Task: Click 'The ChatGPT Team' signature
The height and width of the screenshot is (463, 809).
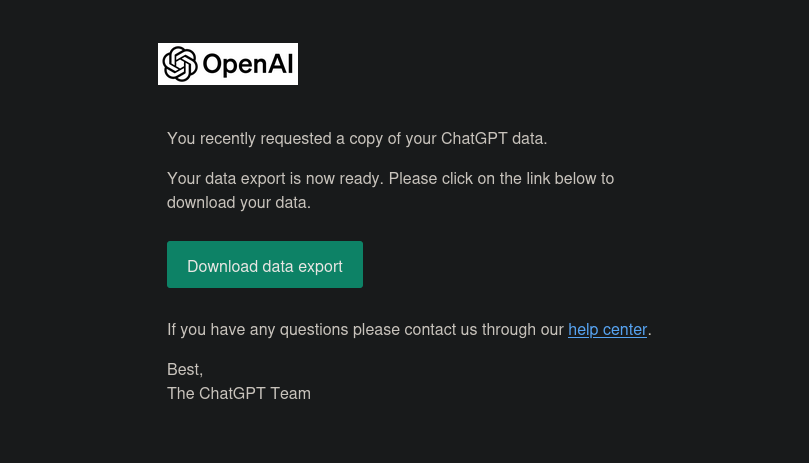Action: pos(239,393)
